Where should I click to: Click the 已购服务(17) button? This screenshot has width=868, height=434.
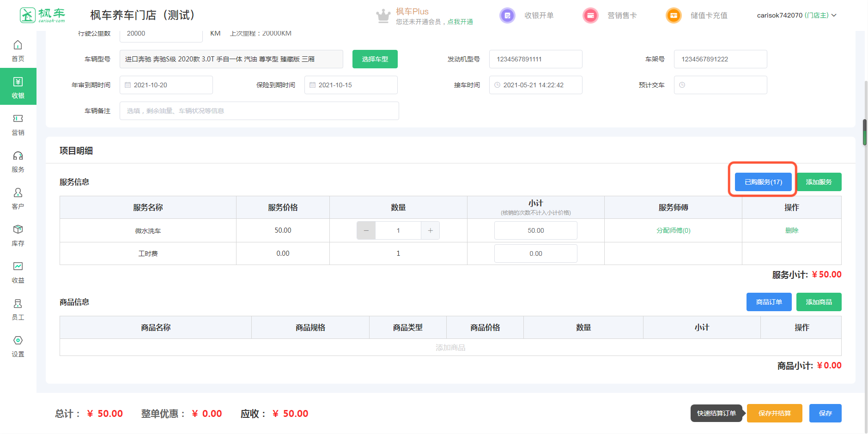[x=763, y=182]
